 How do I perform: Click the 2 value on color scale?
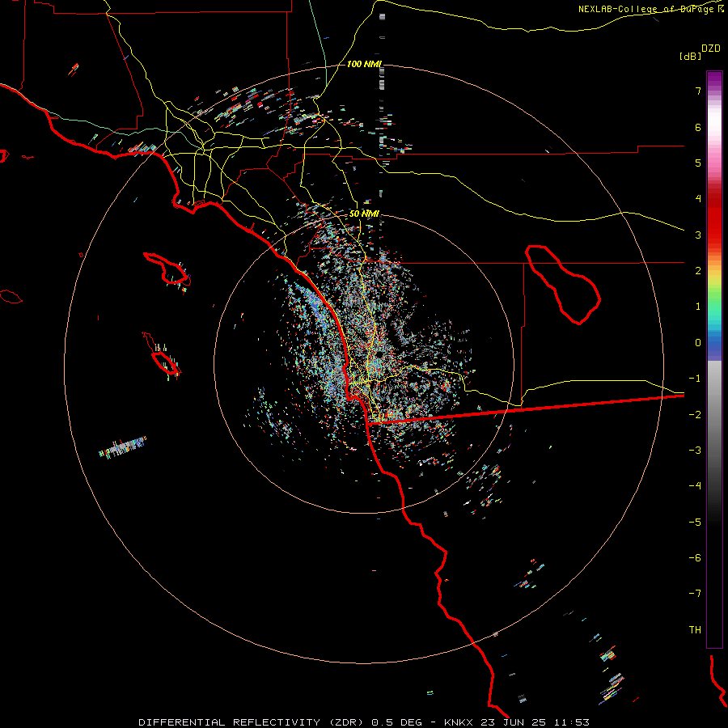pos(698,271)
